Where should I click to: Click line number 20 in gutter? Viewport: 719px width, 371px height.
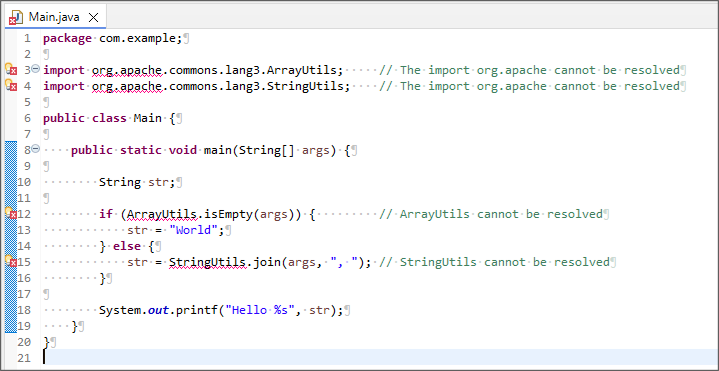coord(24,343)
